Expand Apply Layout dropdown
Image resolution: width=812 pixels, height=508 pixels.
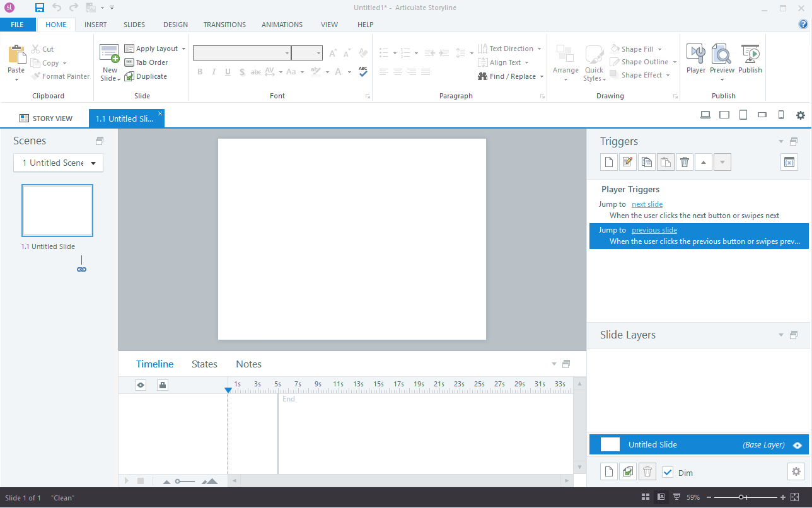tap(183, 49)
